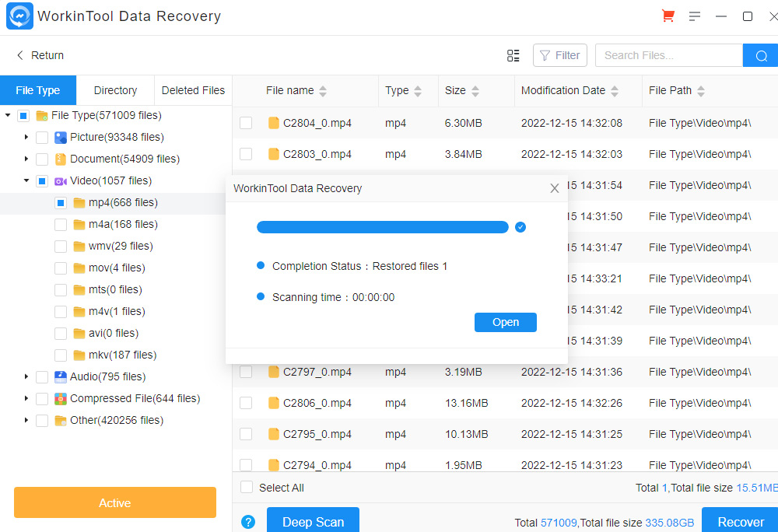778x532 pixels.
Task: Expand the Compressed File tree node
Action: tap(26, 398)
